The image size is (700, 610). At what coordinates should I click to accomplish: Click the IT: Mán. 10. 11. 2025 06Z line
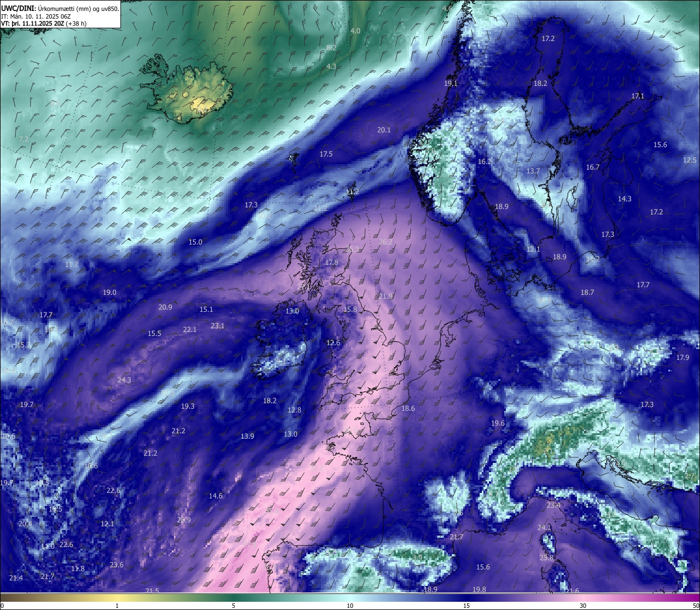pyautogui.click(x=36, y=16)
